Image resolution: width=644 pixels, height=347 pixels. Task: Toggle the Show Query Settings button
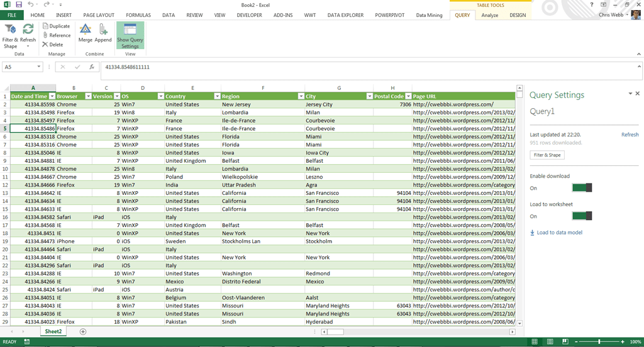[x=130, y=36]
